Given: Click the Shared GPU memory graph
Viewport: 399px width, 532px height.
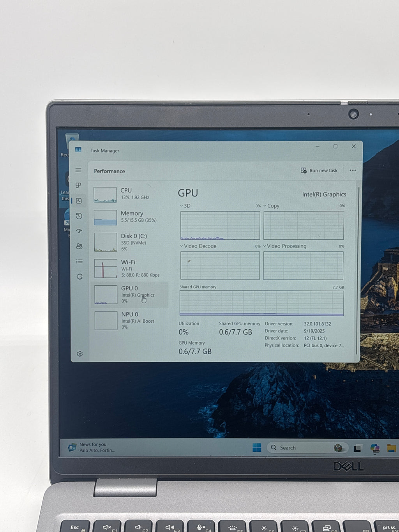Looking at the screenshot, I should pyautogui.click(x=261, y=303).
